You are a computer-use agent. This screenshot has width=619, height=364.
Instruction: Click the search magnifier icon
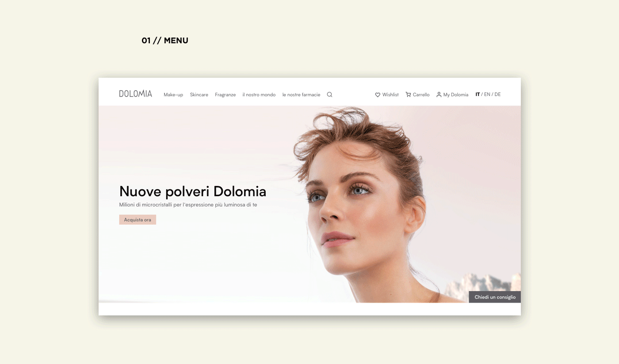tap(329, 95)
